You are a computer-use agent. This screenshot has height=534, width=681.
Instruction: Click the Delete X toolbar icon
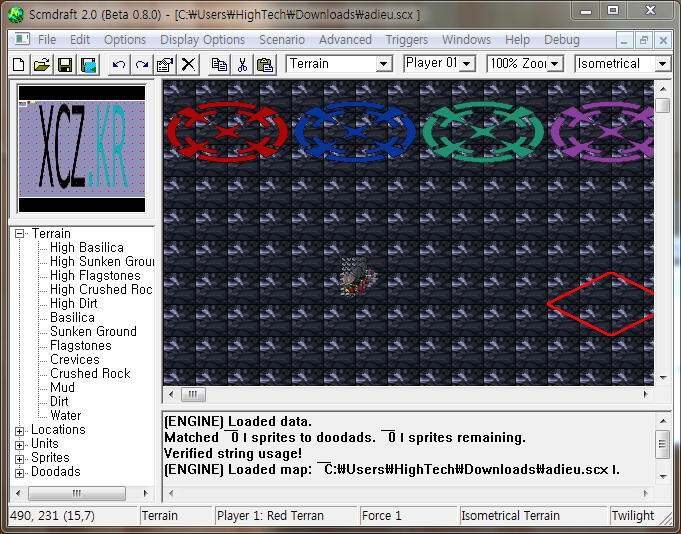click(188, 65)
